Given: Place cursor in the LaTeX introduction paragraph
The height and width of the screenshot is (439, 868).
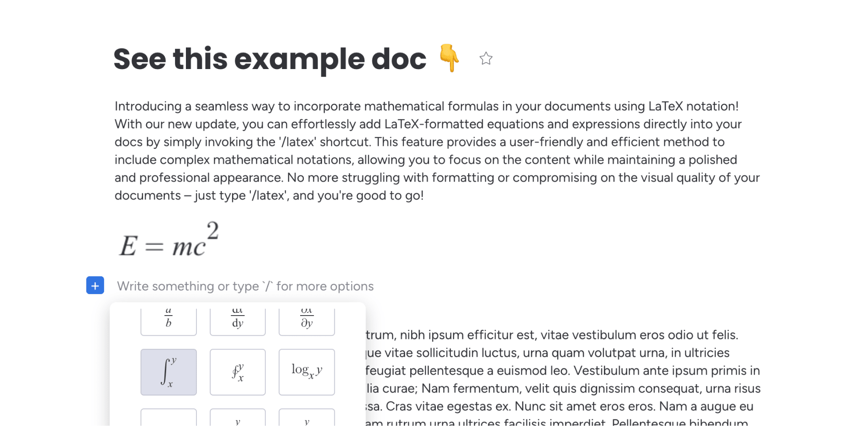Looking at the screenshot, I should [x=437, y=151].
